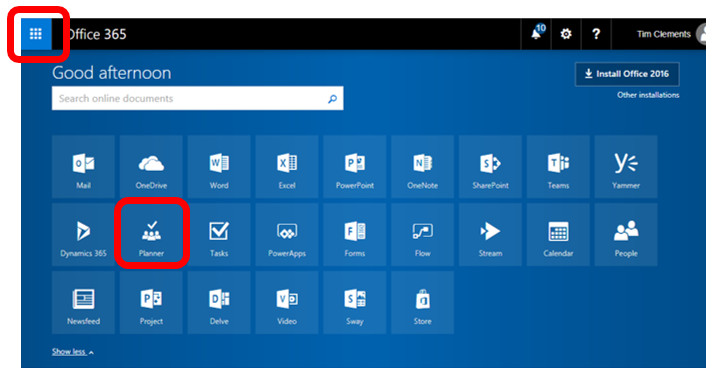
Task: Open the Delve tile
Action: pyautogui.click(x=219, y=302)
